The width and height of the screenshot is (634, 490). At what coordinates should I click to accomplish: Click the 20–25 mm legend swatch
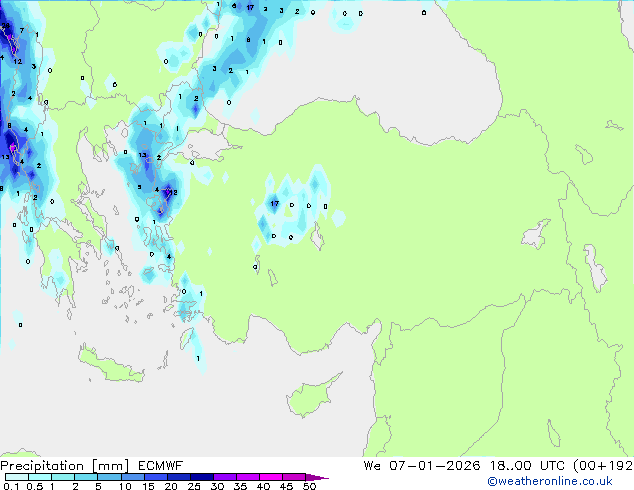coord(178,477)
